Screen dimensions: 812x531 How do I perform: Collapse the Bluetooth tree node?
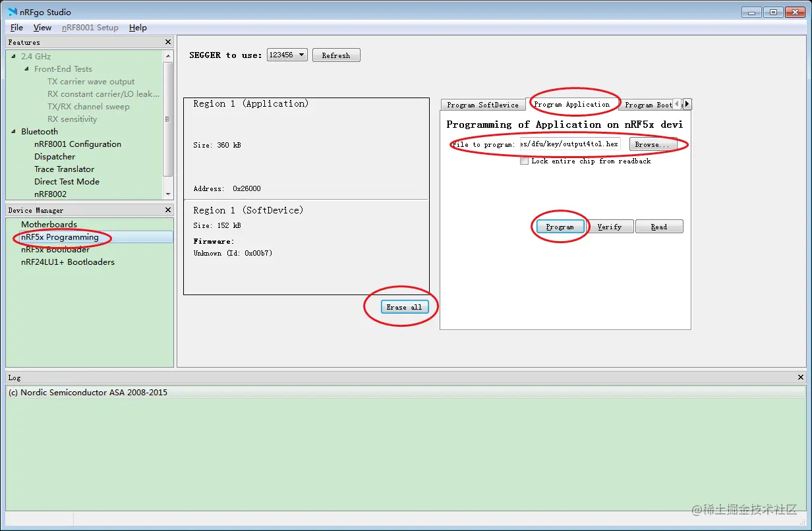(14, 132)
